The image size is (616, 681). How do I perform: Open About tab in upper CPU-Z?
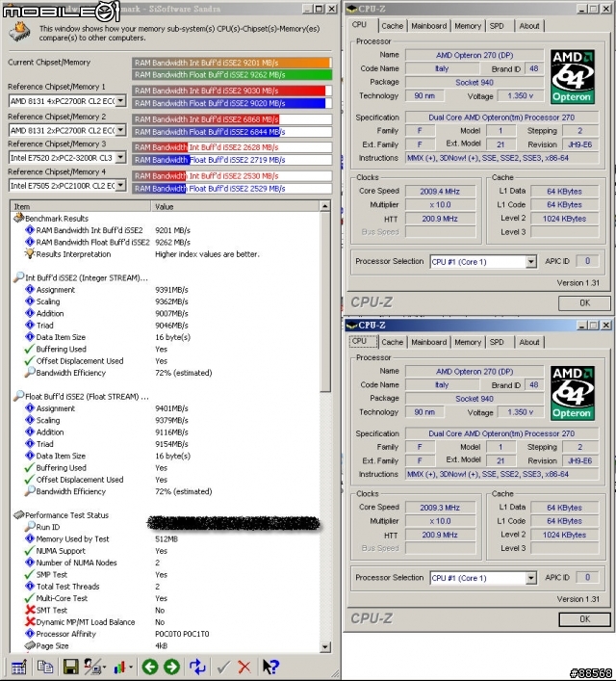(529, 26)
